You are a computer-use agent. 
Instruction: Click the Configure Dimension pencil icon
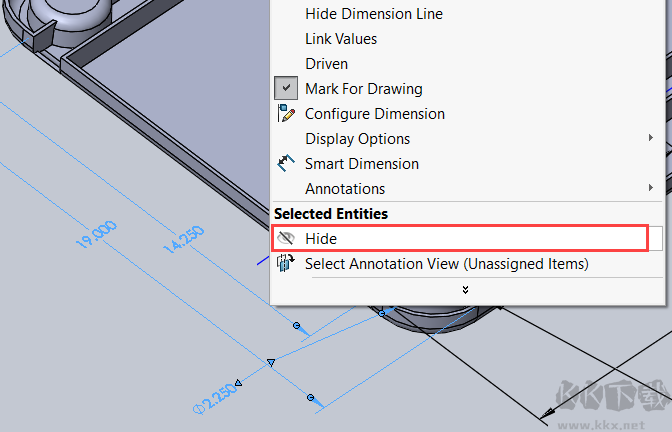coord(286,114)
